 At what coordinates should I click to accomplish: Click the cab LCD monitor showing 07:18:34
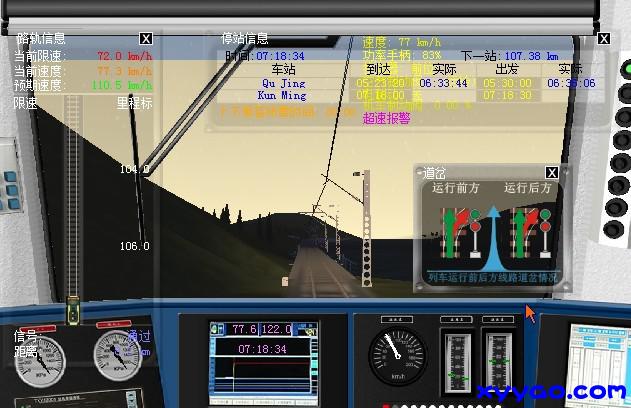(262, 355)
